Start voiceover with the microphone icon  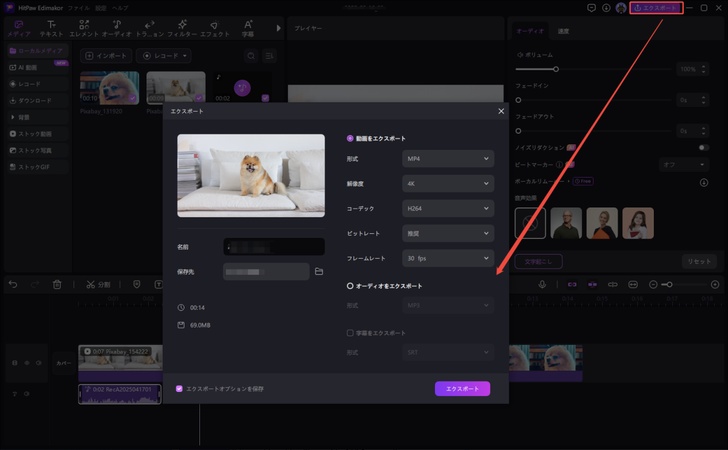click(542, 284)
